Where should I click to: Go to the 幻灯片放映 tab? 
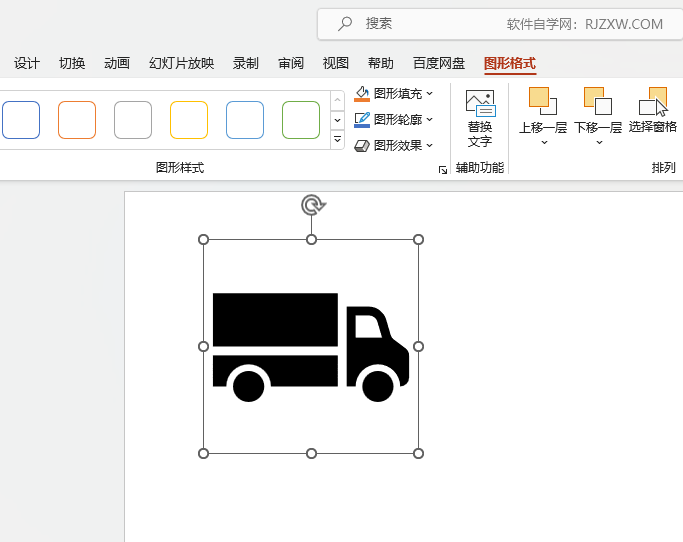[x=182, y=63]
